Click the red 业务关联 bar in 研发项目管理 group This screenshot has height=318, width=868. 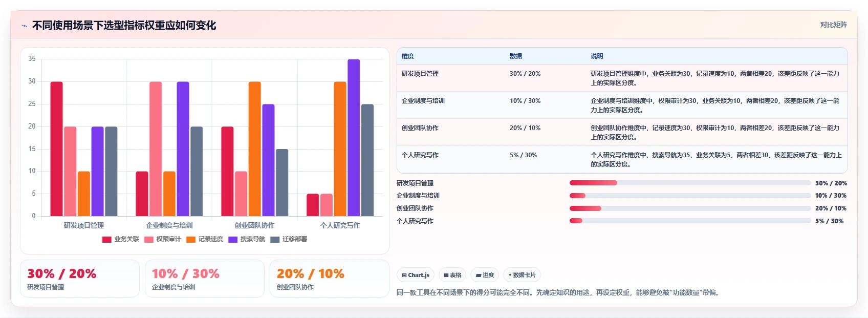57,149
